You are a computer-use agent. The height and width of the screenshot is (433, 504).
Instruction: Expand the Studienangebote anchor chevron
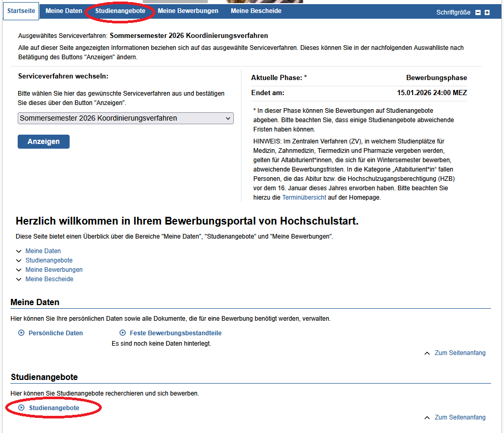click(19, 260)
